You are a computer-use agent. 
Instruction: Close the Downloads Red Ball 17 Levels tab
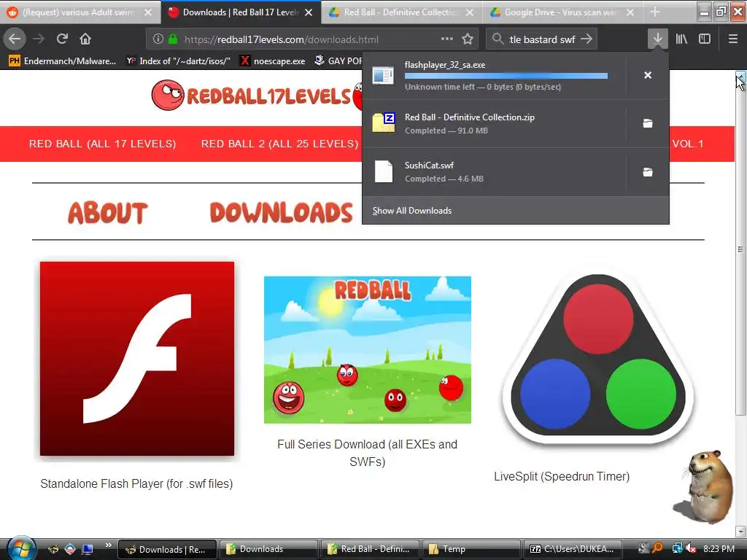(309, 12)
